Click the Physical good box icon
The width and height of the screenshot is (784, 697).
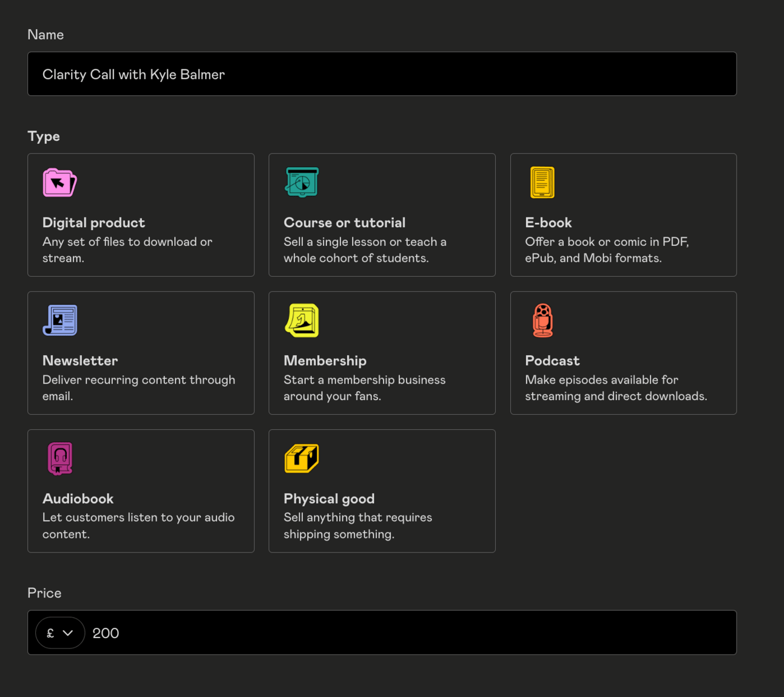pyautogui.click(x=302, y=458)
